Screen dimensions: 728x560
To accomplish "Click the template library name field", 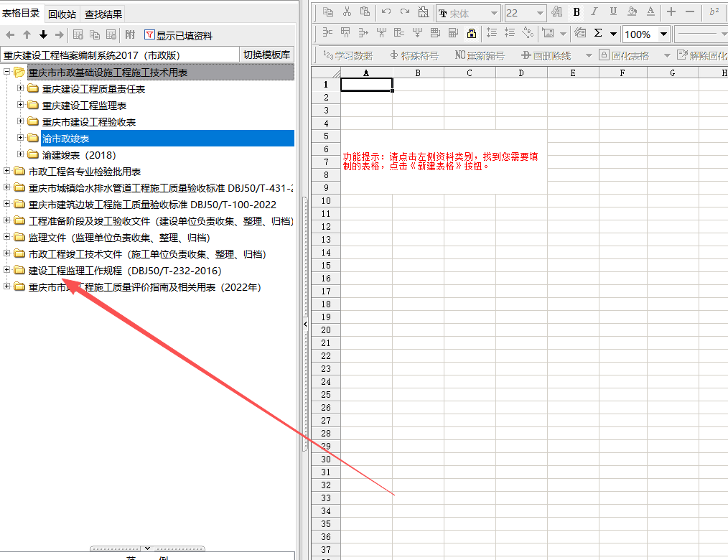I will click(120, 55).
